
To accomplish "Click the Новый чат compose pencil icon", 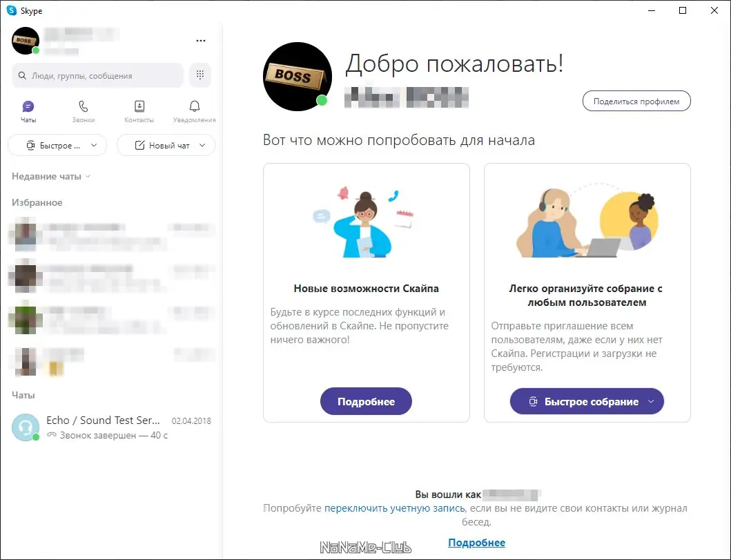I will click(139, 146).
